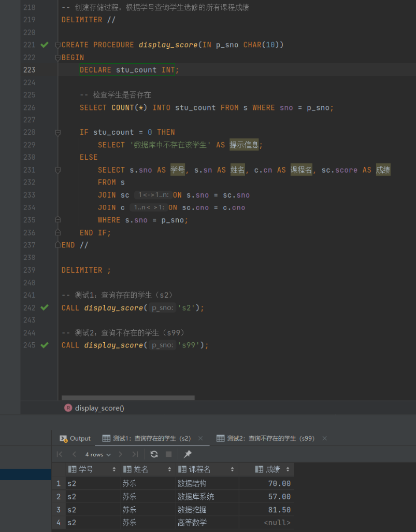Close the 测试2 result tab
This screenshot has width=416, height=532.
pyautogui.click(x=324, y=438)
